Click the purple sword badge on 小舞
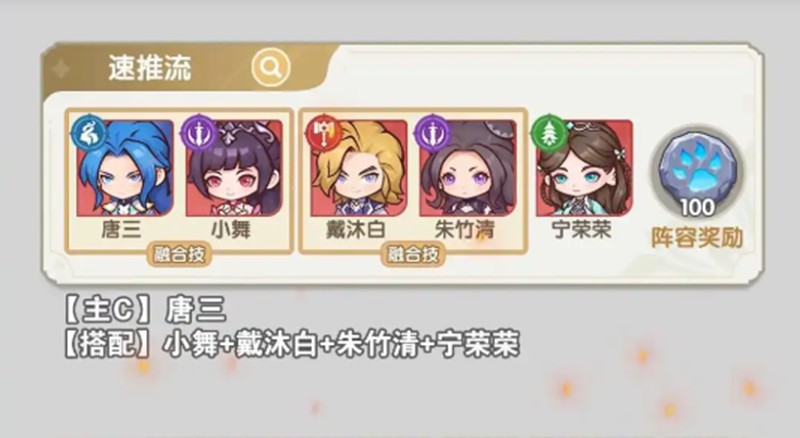The image size is (800, 438). click(199, 132)
